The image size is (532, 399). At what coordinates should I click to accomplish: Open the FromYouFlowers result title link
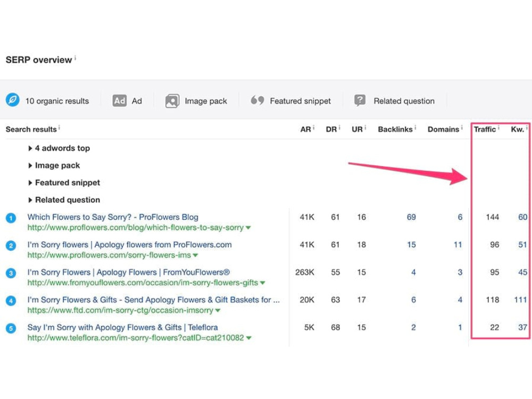coord(129,272)
